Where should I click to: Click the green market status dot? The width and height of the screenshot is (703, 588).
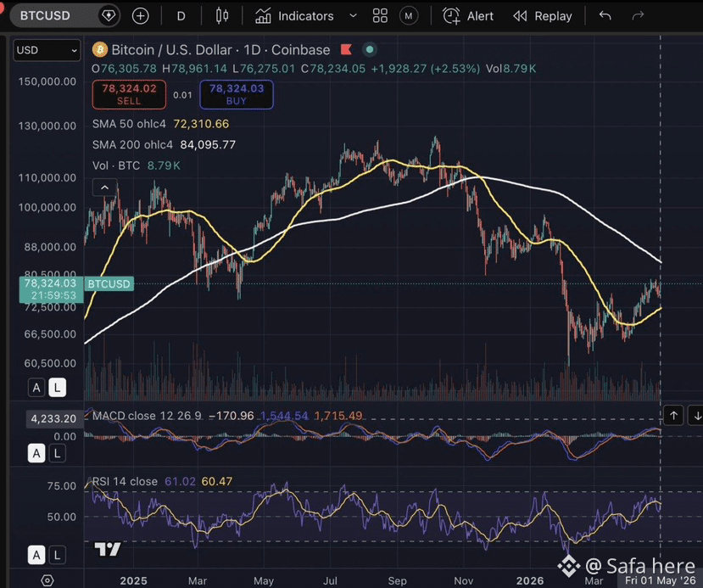[x=370, y=50]
